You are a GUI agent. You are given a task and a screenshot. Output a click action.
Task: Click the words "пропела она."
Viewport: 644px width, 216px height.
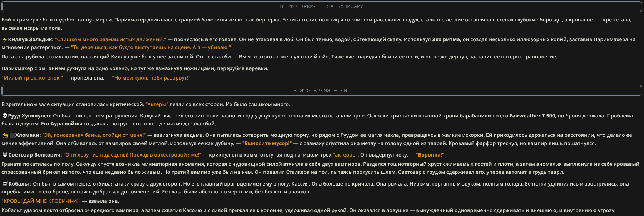[x=88, y=78]
